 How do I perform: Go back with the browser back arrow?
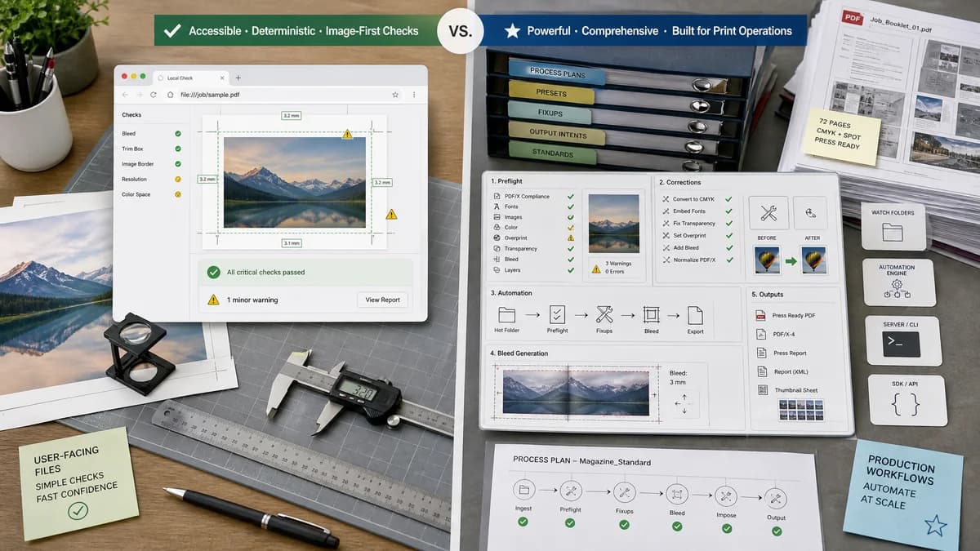123,95
